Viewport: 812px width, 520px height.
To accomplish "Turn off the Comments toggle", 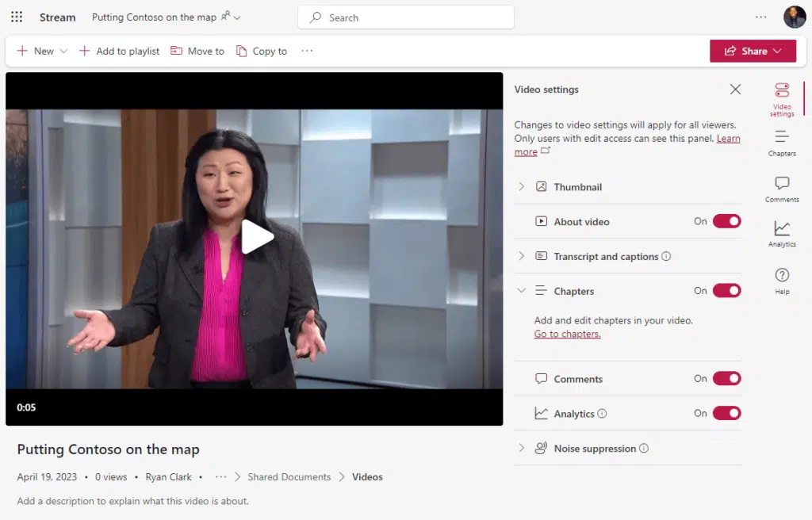I will [x=726, y=379].
